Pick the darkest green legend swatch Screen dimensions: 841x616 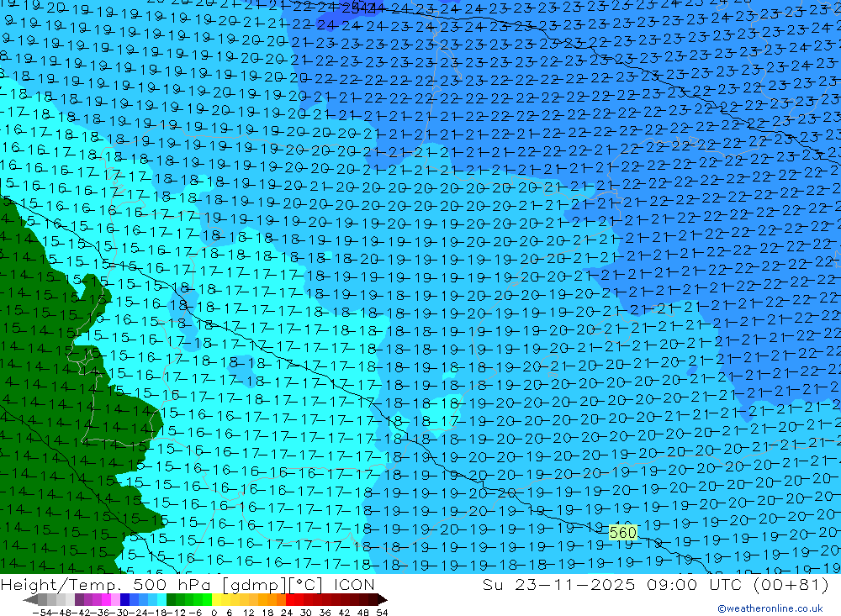point(171,599)
